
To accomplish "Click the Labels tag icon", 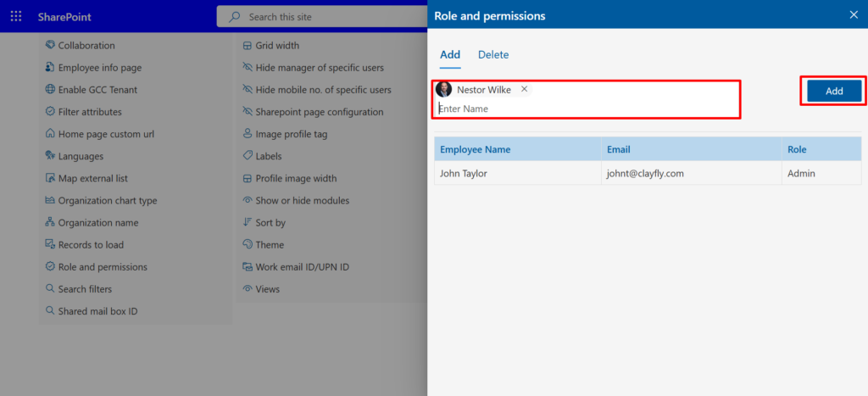I will (x=248, y=156).
